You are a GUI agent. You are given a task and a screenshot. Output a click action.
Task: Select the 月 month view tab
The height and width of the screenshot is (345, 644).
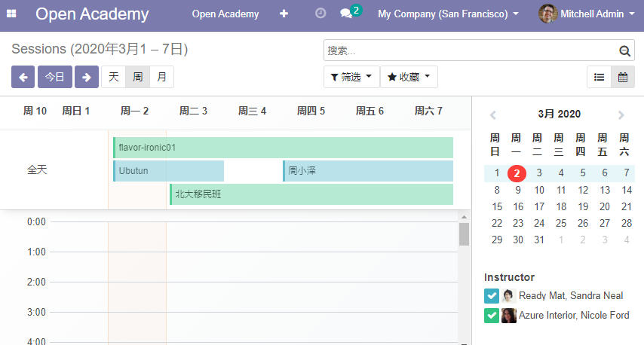pos(162,77)
